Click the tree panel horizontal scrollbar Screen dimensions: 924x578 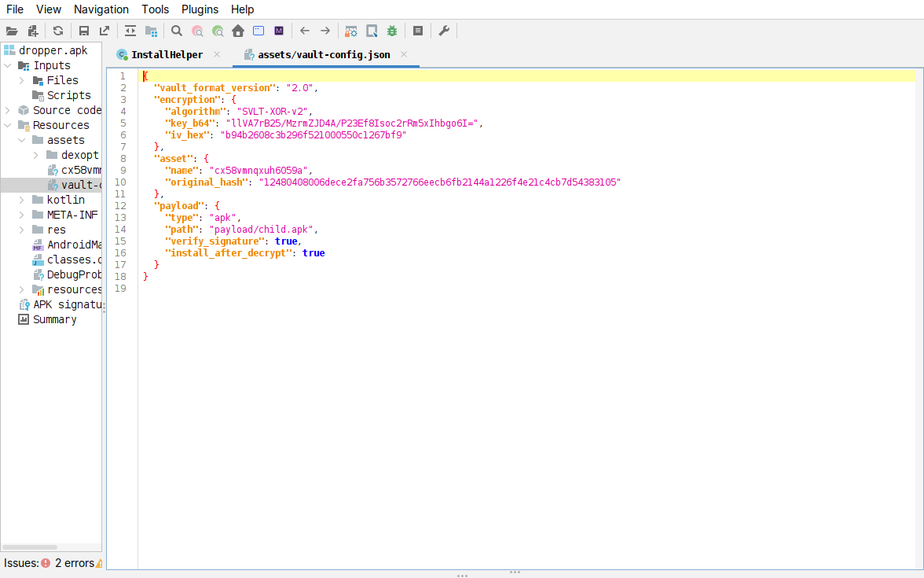(x=30, y=547)
